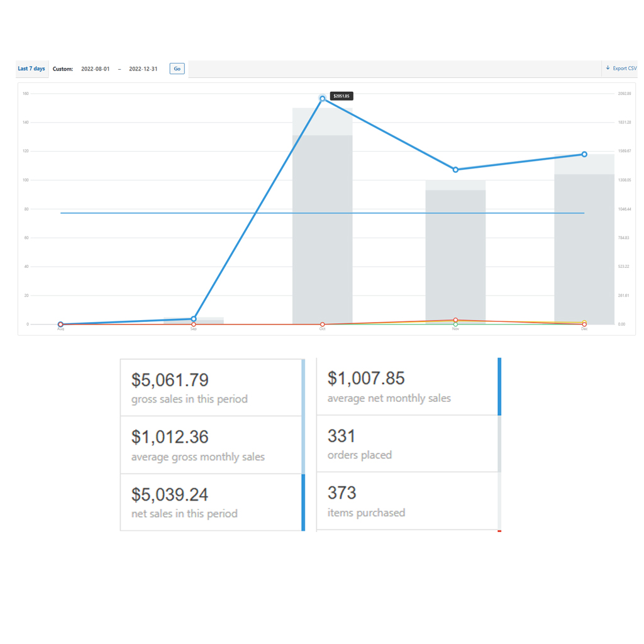Toggle the gross sales in this period series

(x=211, y=387)
